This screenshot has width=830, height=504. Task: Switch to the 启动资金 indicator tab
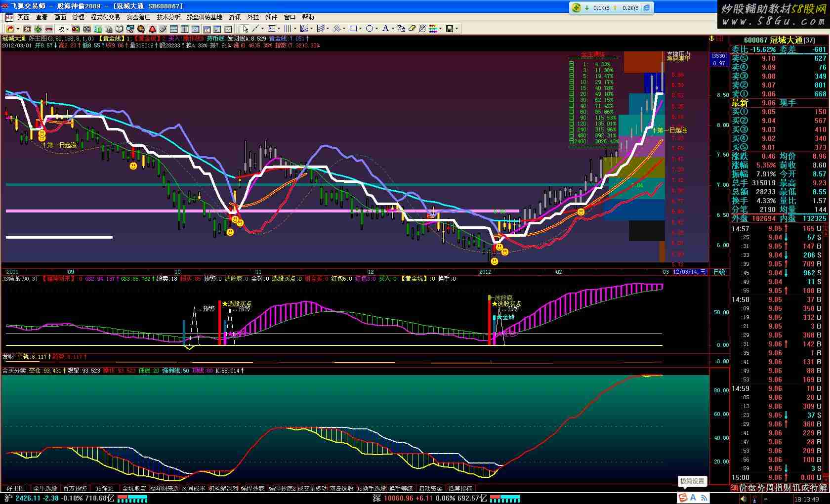coord(430,489)
